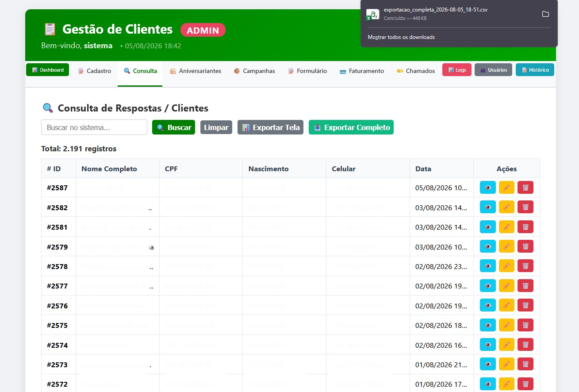The width and height of the screenshot is (579, 392).
Task: Click the Limpar button
Action: [x=216, y=127]
